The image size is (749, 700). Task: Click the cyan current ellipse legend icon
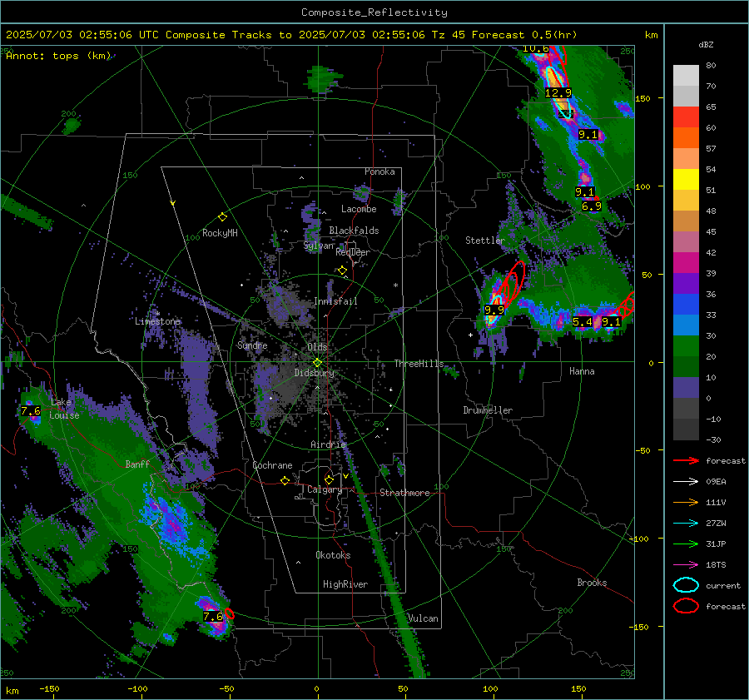[686, 585]
